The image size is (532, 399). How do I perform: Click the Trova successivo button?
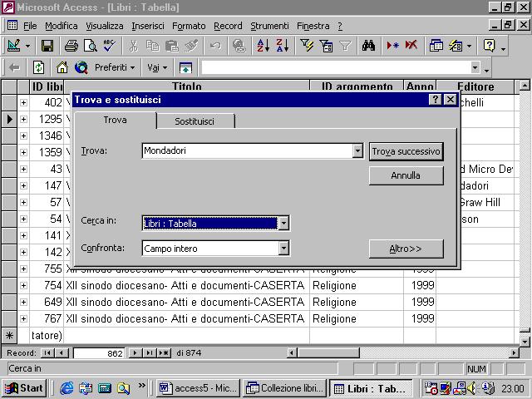pyautogui.click(x=406, y=151)
